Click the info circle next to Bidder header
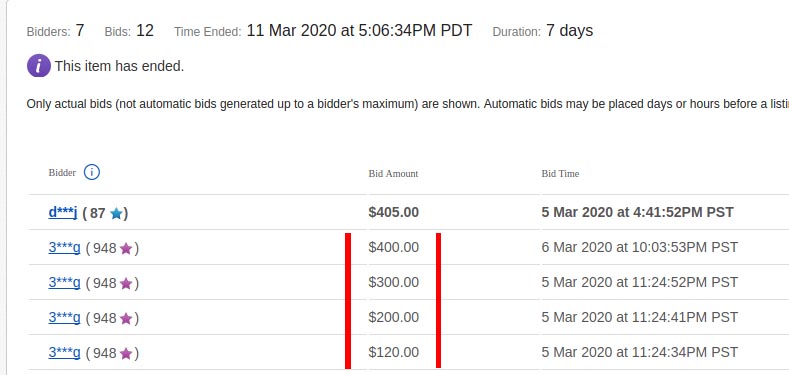 (x=92, y=172)
